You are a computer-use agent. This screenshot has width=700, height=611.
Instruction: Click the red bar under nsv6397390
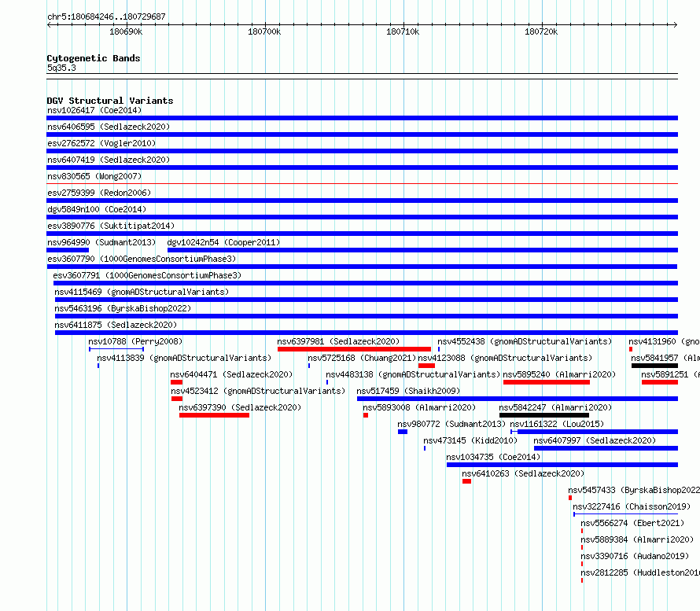(214, 415)
